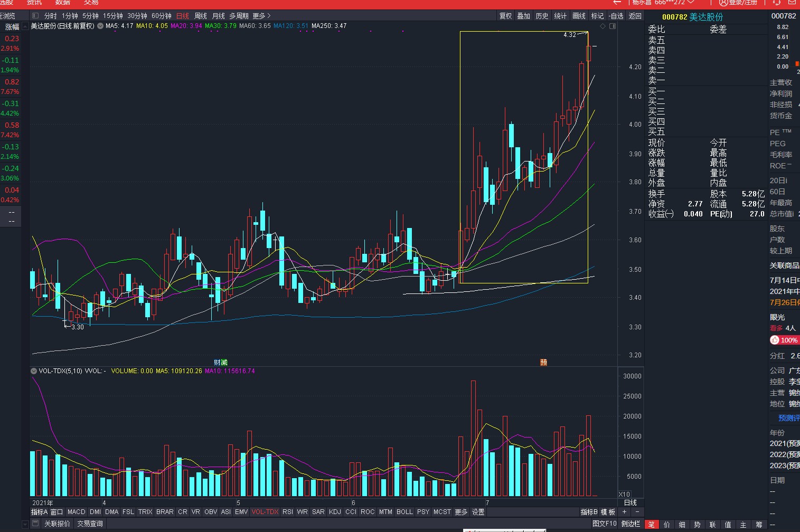Click the small window icon before 关联报价
Image resolution: width=800 pixels, height=532 pixels.
coord(35,524)
